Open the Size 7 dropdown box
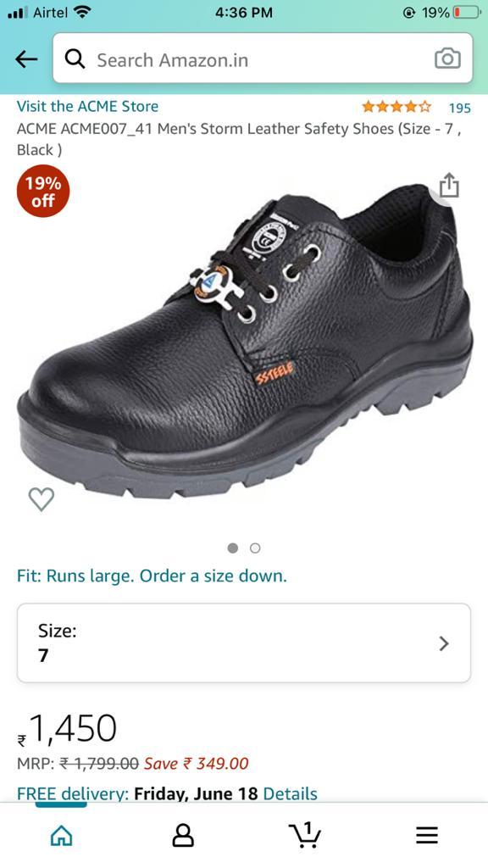 pos(244,643)
